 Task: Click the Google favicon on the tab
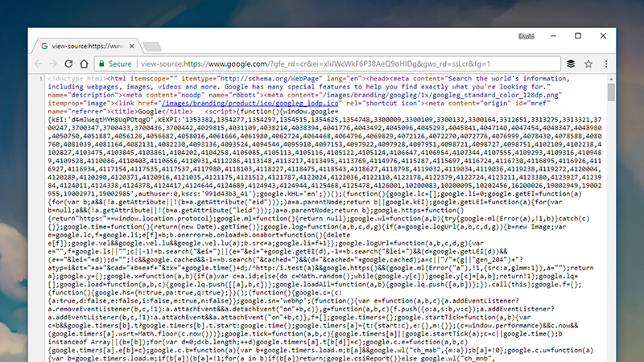click(x=44, y=46)
